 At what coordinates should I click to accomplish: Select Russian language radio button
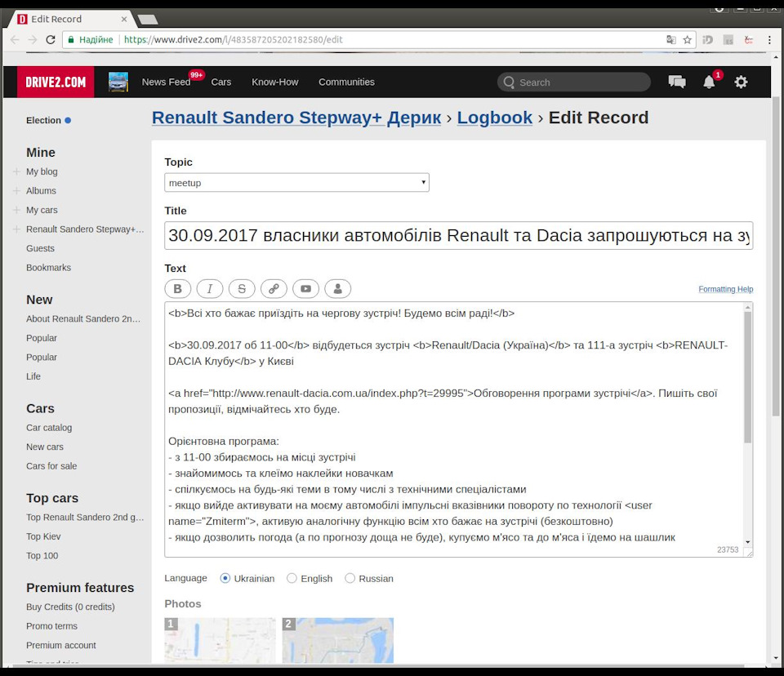[350, 578]
